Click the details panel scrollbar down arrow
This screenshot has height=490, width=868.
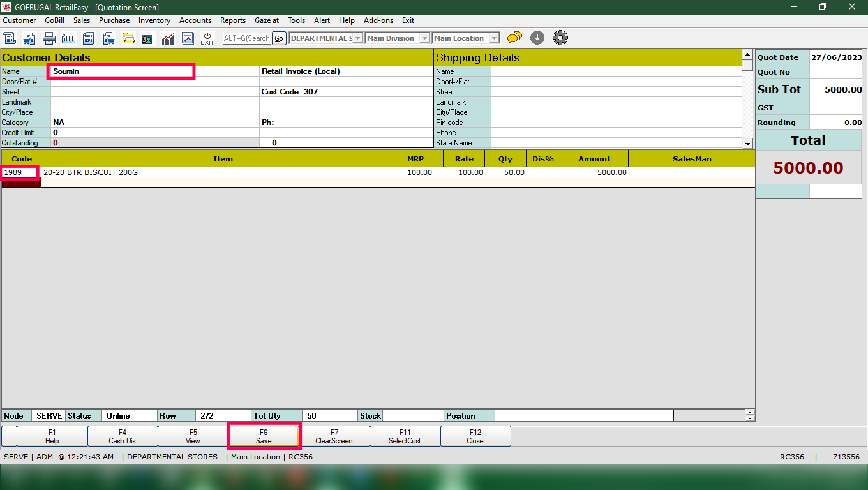point(747,144)
